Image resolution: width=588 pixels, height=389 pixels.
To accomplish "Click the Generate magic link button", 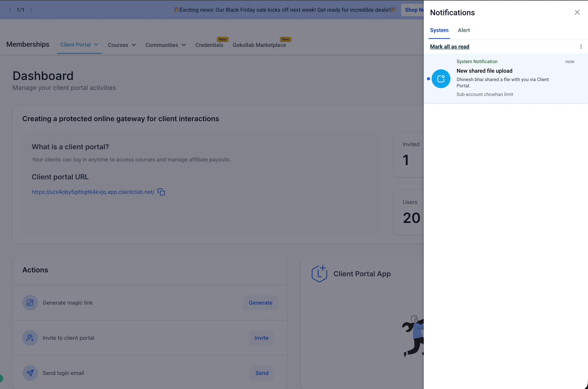I will tap(260, 302).
